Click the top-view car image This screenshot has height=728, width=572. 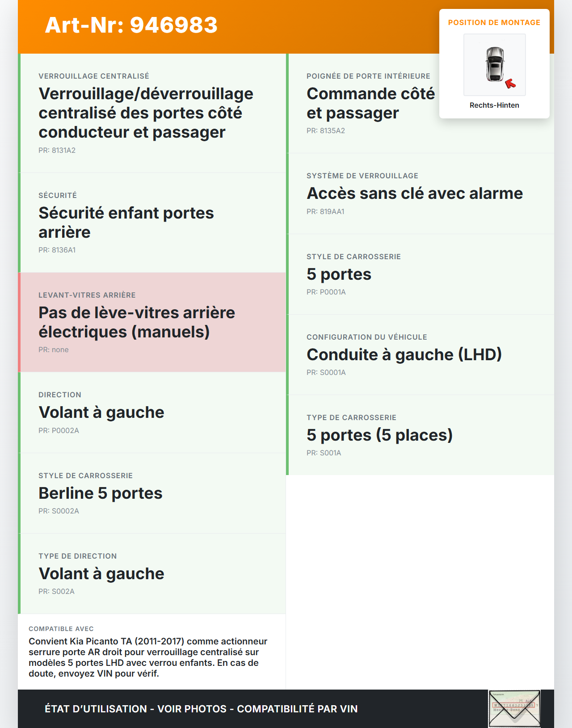[x=495, y=63]
